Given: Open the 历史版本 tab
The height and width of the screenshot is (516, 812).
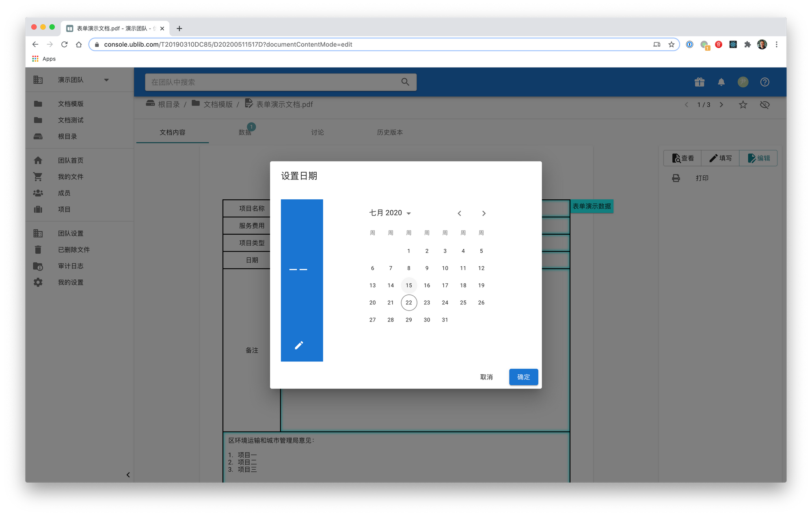Looking at the screenshot, I should click(389, 132).
